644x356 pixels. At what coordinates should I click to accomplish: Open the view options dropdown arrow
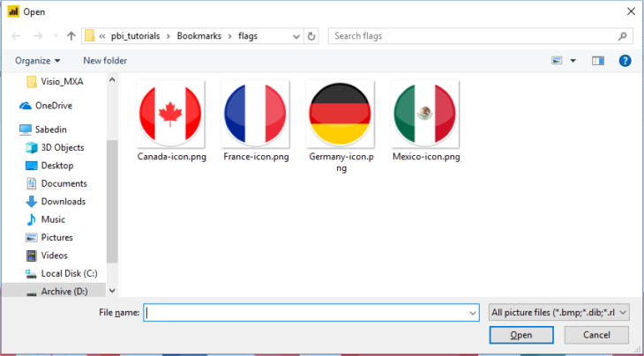click(x=573, y=61)
